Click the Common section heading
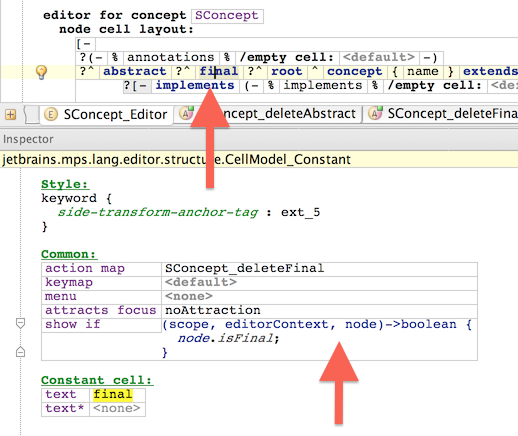Image resolution: width=518 pixels, height=436 pixels. click(x=69, y=254)
